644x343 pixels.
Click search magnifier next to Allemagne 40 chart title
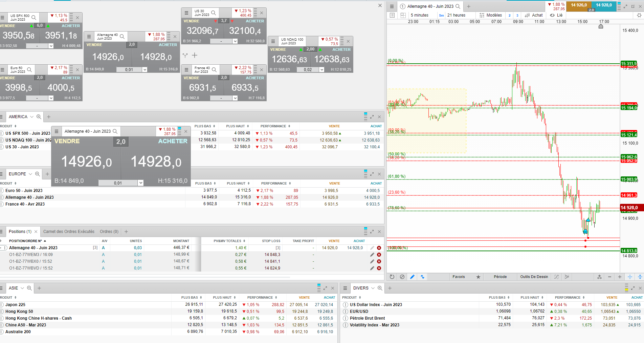click(x=458, y=6)
